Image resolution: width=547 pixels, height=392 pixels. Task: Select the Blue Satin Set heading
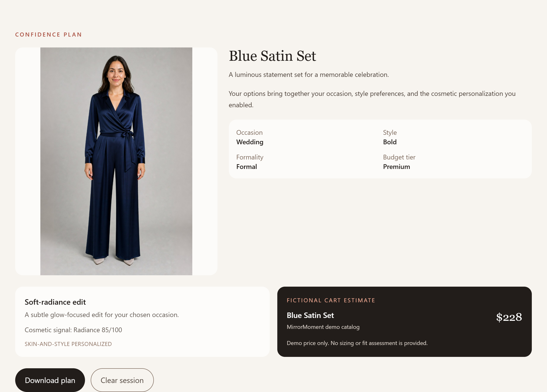(272, 56)
